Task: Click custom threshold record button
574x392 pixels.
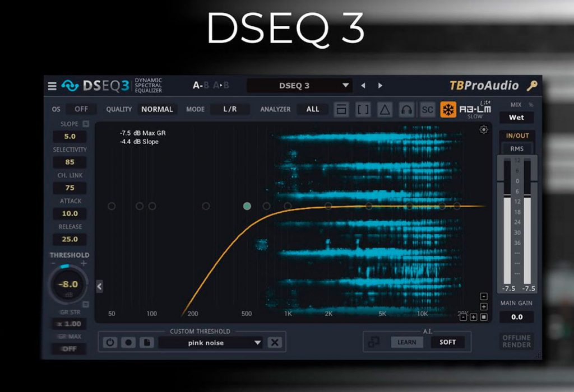Action: [128, 342]
